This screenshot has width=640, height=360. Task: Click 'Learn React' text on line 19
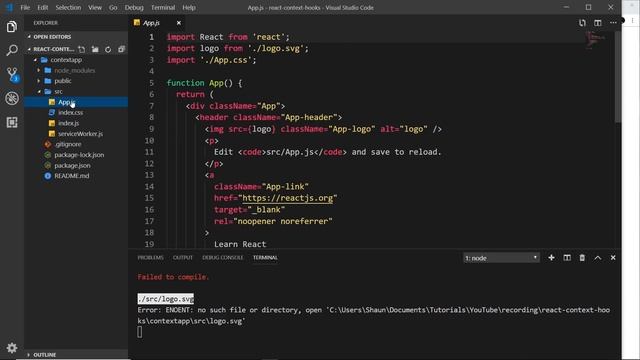(240, 244)
